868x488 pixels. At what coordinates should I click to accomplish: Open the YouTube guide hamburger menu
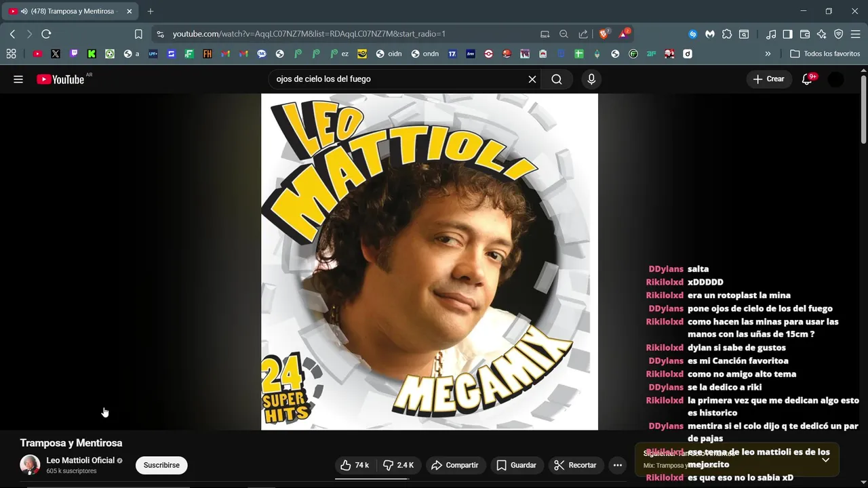tap(18, 79)
